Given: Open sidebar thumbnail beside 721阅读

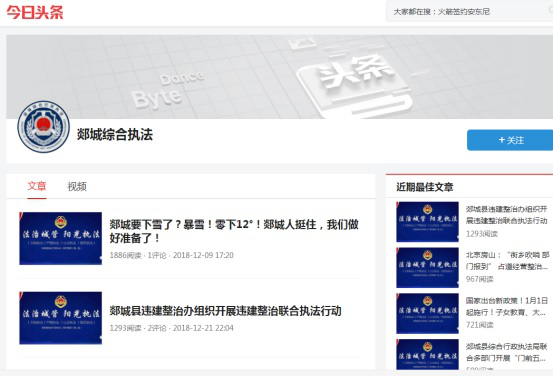Looking at the screenshot, I should (x=427, y=314).
